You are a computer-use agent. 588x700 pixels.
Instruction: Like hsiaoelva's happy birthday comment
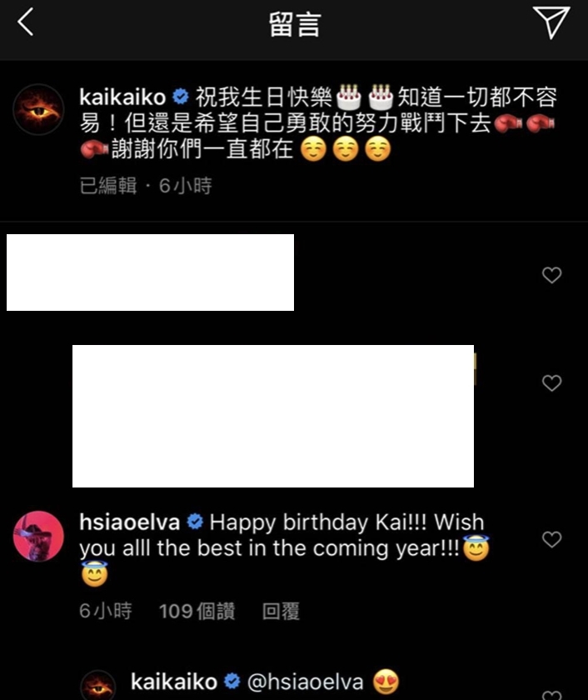(551, 539)
